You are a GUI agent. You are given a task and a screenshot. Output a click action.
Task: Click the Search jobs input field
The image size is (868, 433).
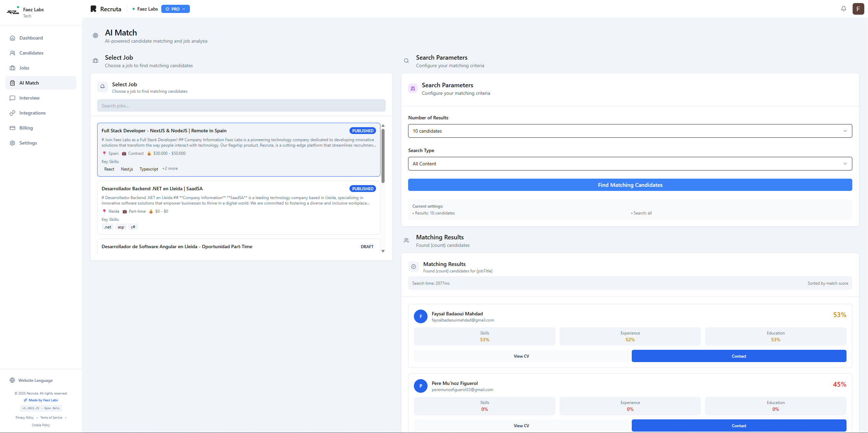coord(241,105)
